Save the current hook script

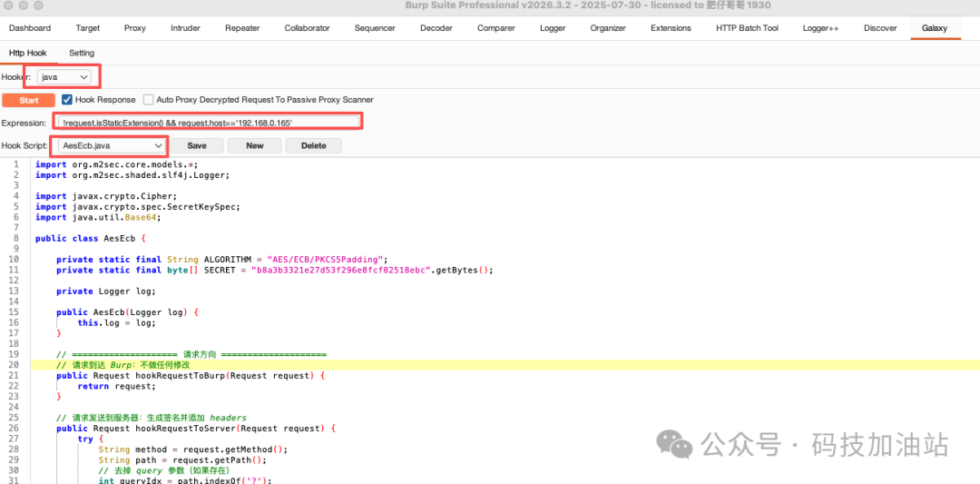point(197,145)
